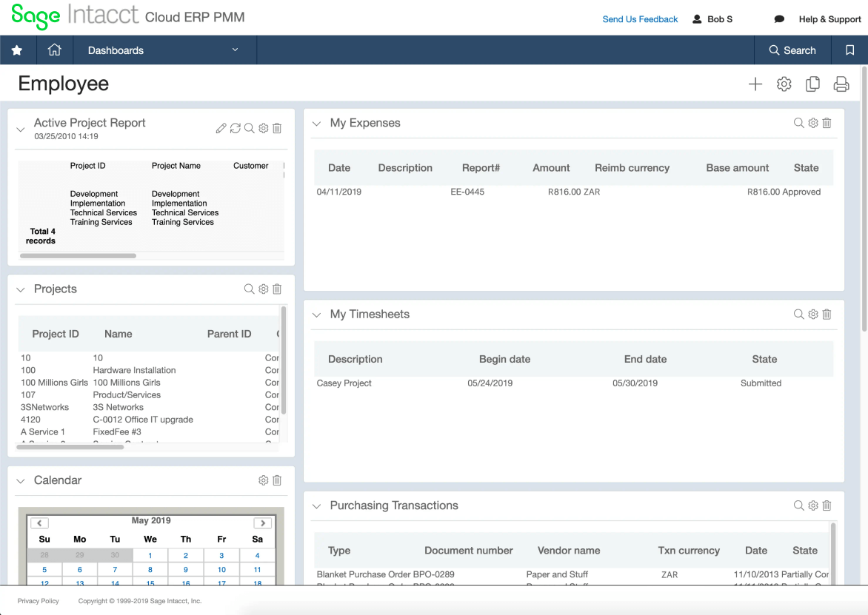Image resolution: width=868 pixels, height=615 pixels.
Task: Collapse the Projects panel
Action: 21,289
